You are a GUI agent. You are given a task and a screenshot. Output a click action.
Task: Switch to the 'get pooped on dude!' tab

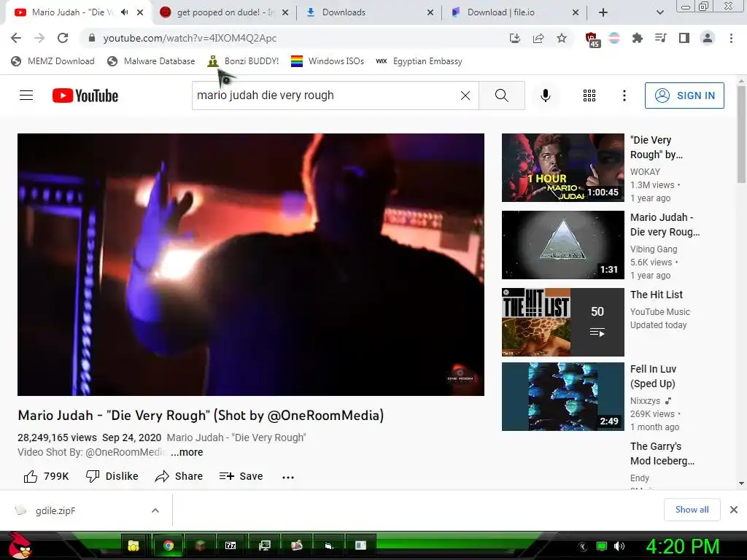[225, 12]
